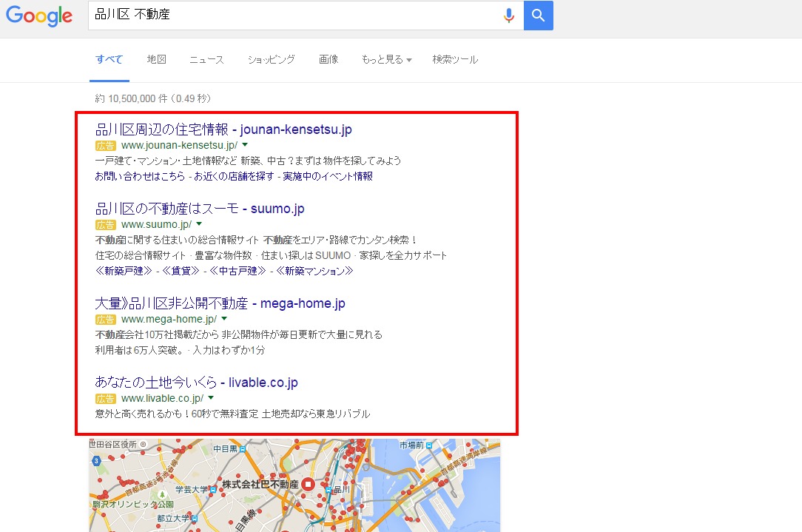Open the ≪中古戸建≫ sitelink
Screen dimensions: 802x532
point(237,271)
